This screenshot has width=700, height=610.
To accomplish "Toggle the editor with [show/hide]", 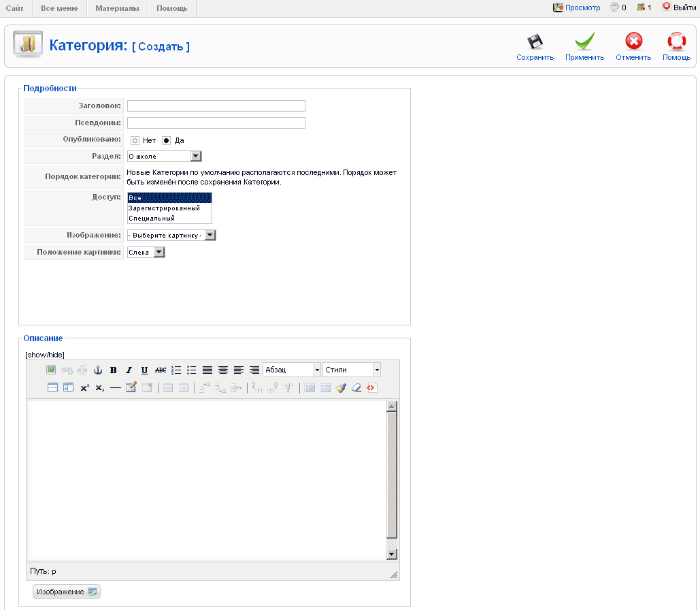I will click(44, 355).
